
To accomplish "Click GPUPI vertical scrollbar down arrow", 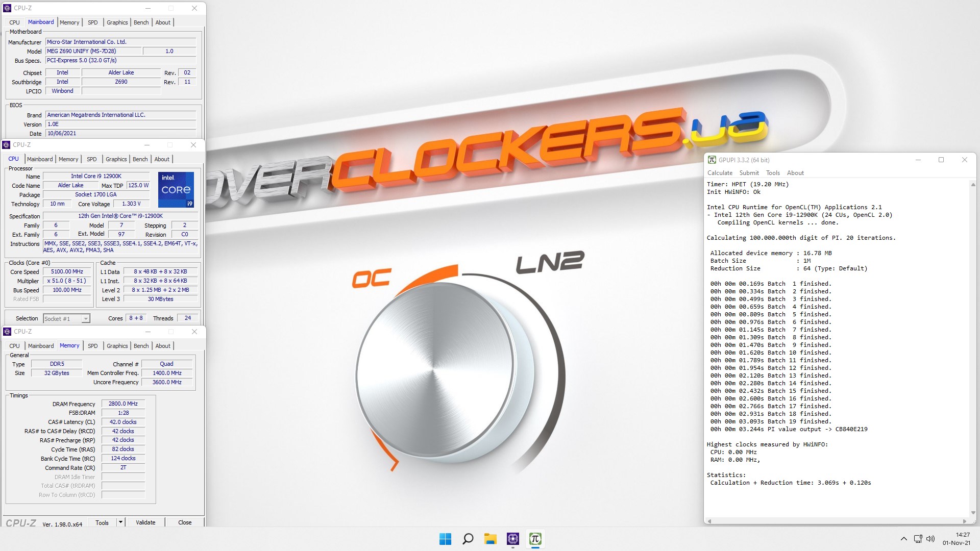I will (x=973, y=513).
